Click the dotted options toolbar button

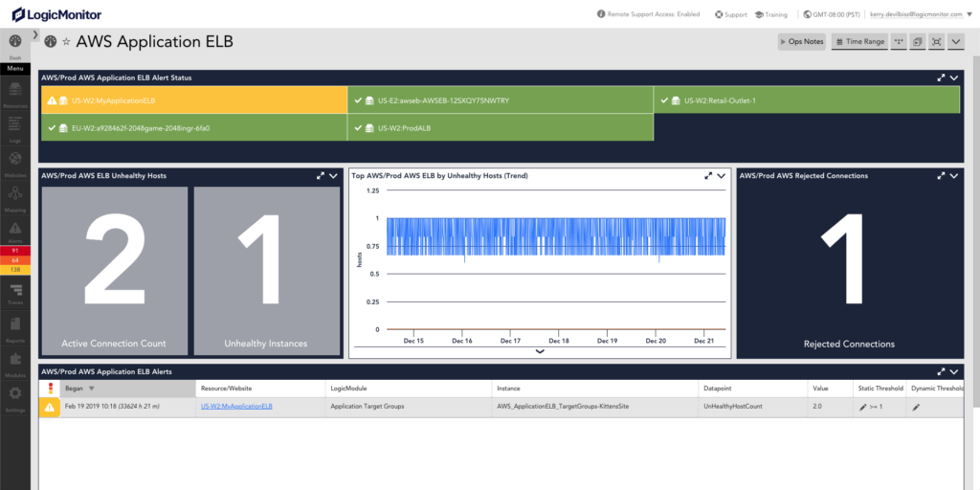click(x=899, y=42)
